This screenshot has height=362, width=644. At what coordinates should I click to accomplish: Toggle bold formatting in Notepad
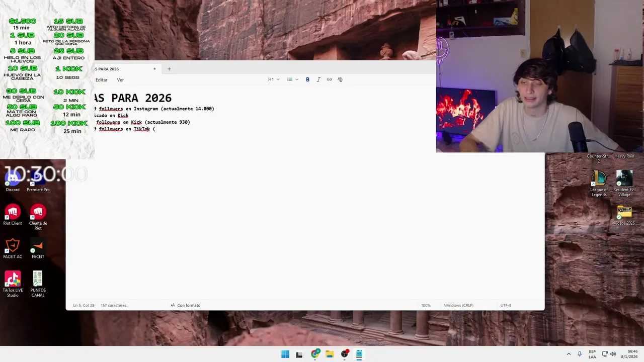[307, 79]
